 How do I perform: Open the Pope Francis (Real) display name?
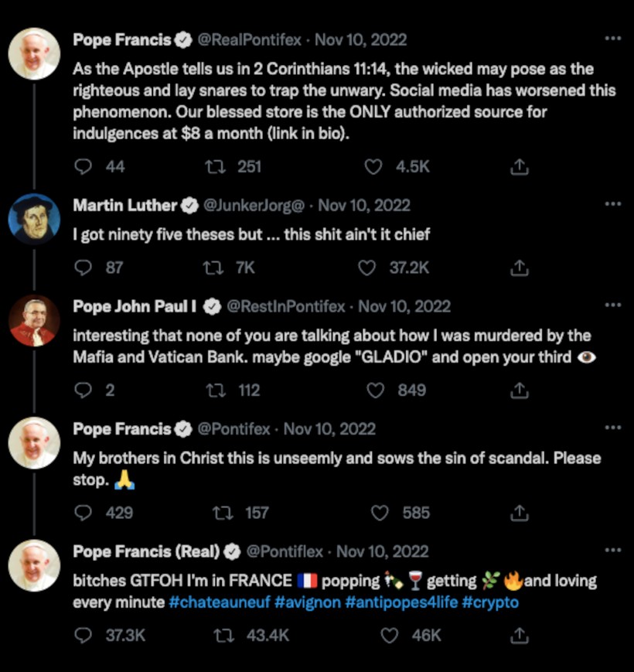click(x=146, y=551)
